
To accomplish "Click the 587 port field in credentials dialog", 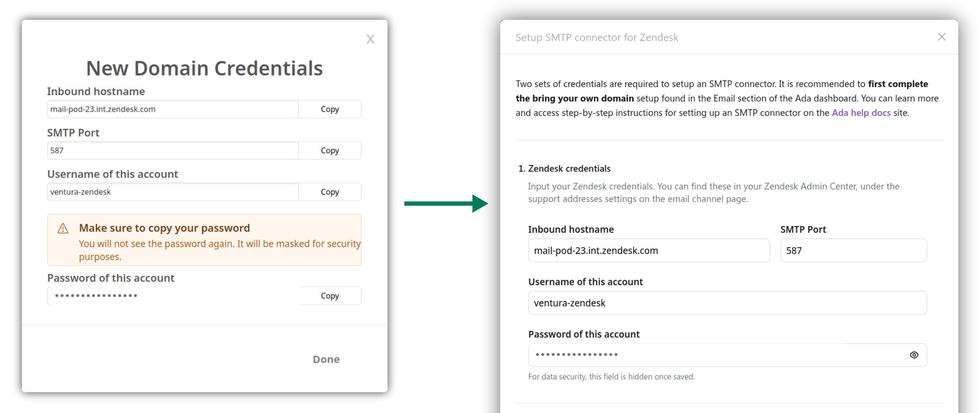I will 173,151.
